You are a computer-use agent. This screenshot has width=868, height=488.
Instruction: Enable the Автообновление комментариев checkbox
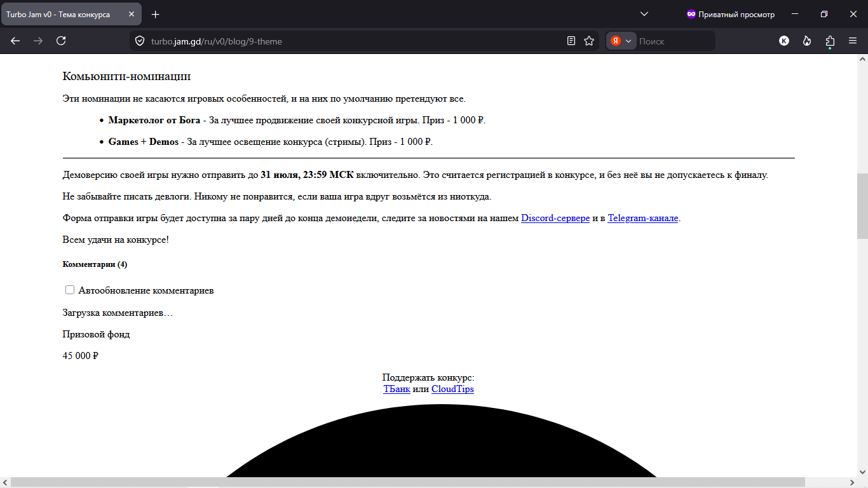70,290
